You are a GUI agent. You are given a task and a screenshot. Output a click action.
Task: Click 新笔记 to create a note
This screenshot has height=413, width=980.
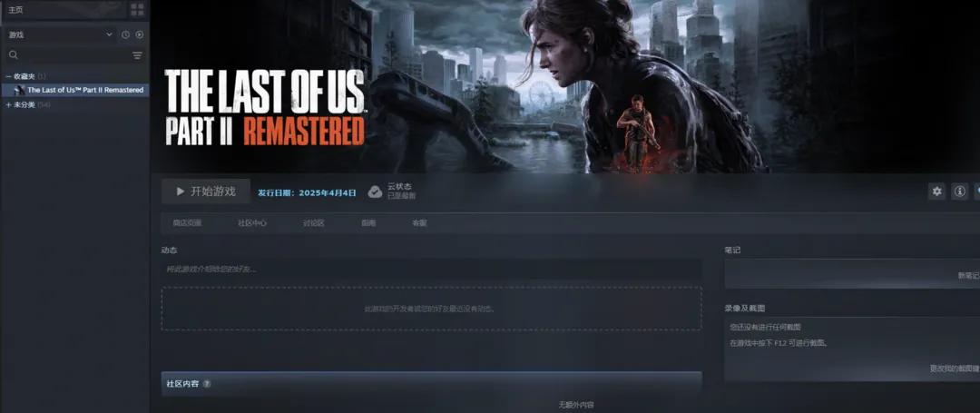[x=967, y=275]
